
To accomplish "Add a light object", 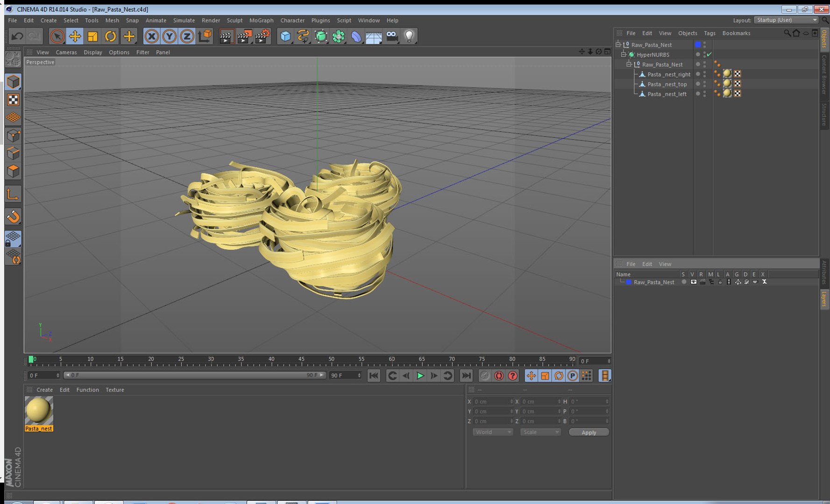I will [x=409, y=36].
